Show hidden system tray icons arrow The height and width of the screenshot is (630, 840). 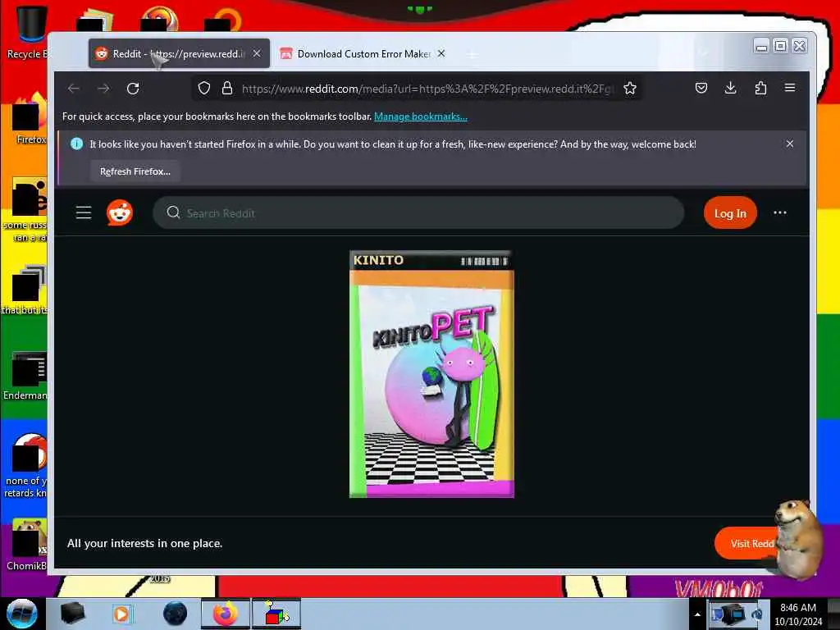(697, 614)
